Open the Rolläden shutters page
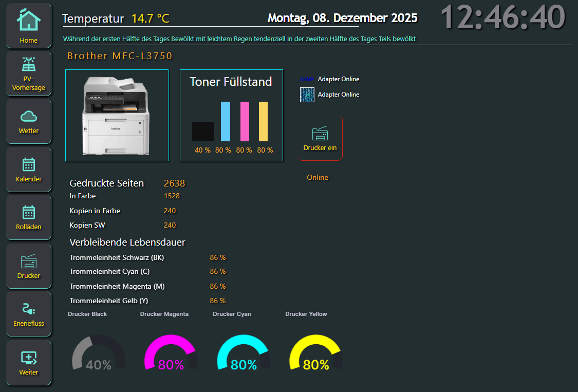Screen dimensions: 578x392 click(28, 217)
